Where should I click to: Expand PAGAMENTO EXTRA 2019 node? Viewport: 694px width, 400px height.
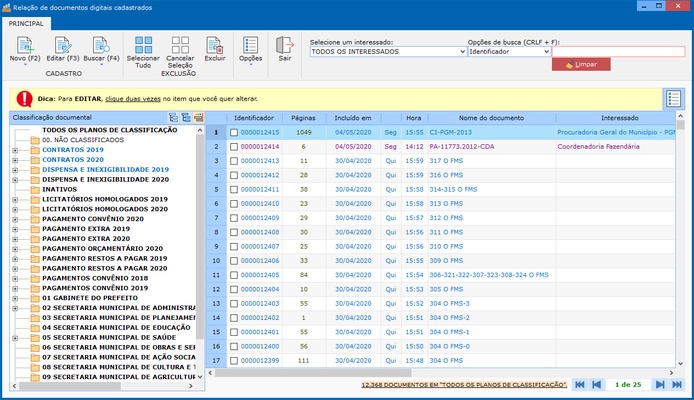pyautogui.click(x=15, y=229)
